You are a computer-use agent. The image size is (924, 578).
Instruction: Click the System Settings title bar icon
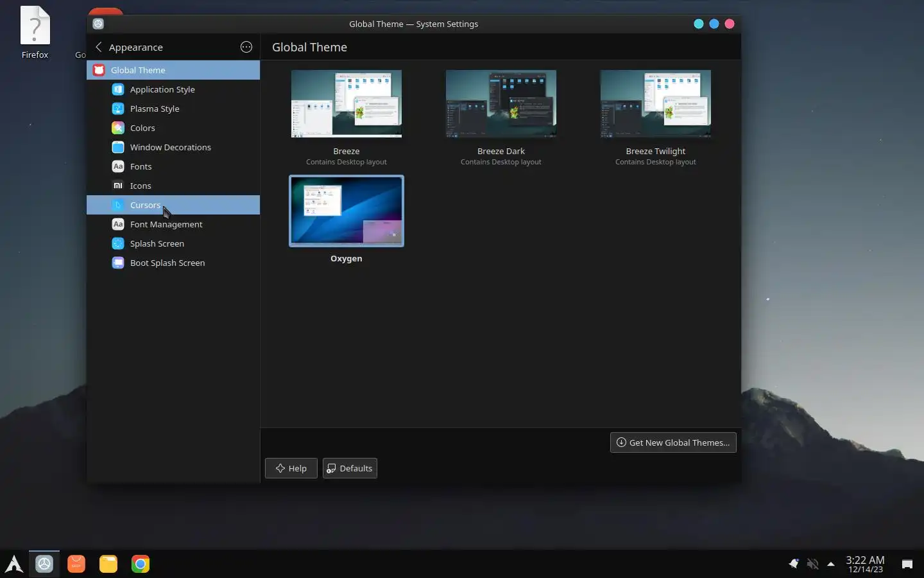pos(98,24)
